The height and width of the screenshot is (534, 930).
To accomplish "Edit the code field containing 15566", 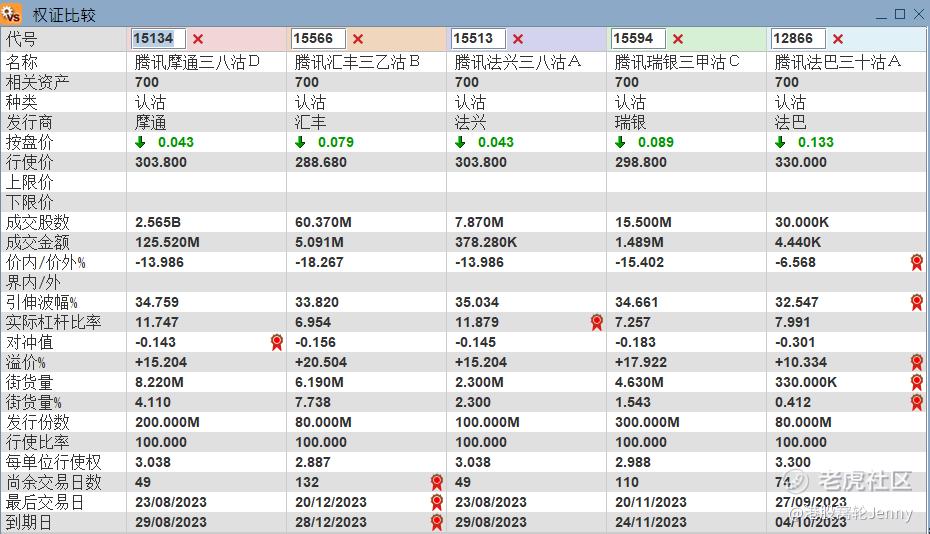I will pyautogui.click(x=319, y=39).
